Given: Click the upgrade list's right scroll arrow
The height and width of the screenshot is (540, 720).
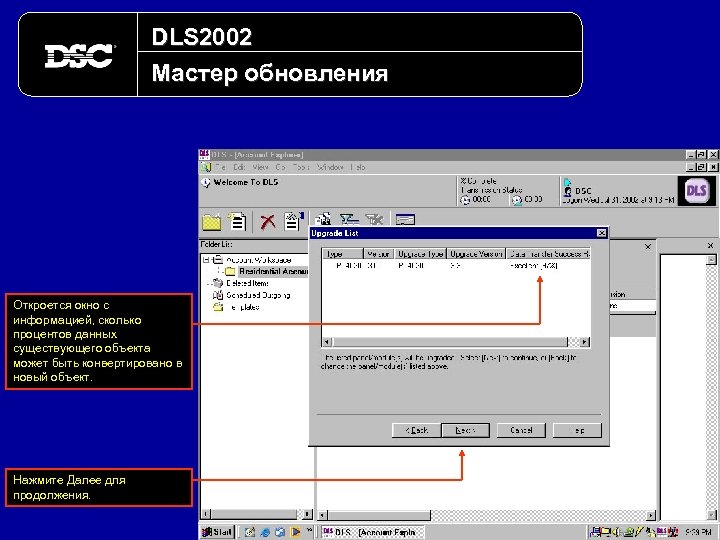Looking at the screenshot, I should pyautogui.click(x=585, y=342).
